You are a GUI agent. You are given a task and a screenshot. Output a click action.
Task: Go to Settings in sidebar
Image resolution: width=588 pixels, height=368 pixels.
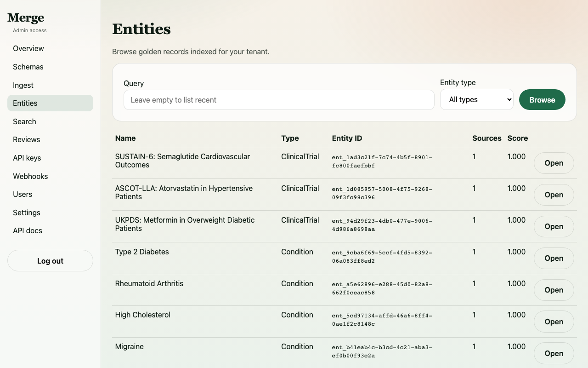point(50,213)
